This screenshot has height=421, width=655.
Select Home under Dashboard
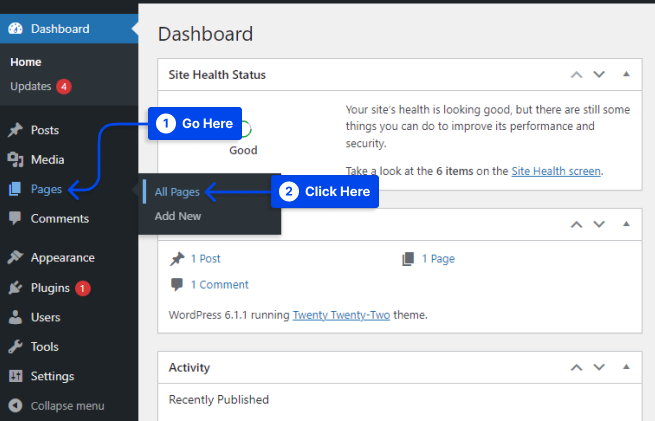26,62
